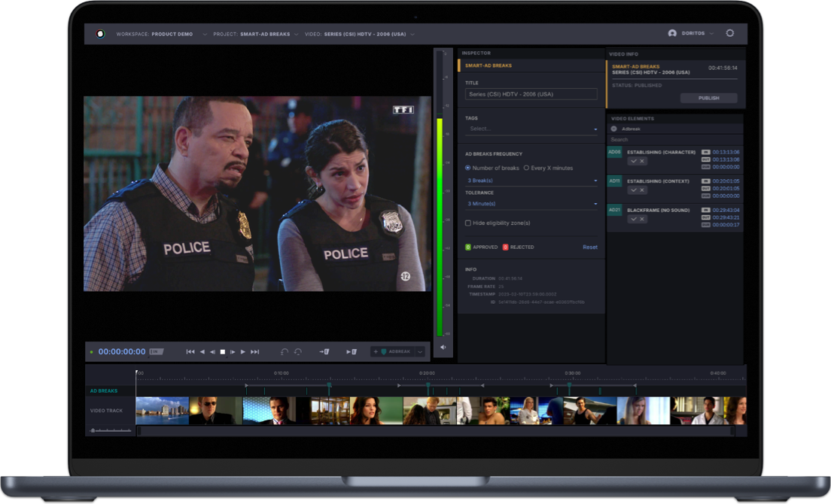The image size is (831, 504).
Task: Click the green AD06 badge
Action: click(614, 153)
